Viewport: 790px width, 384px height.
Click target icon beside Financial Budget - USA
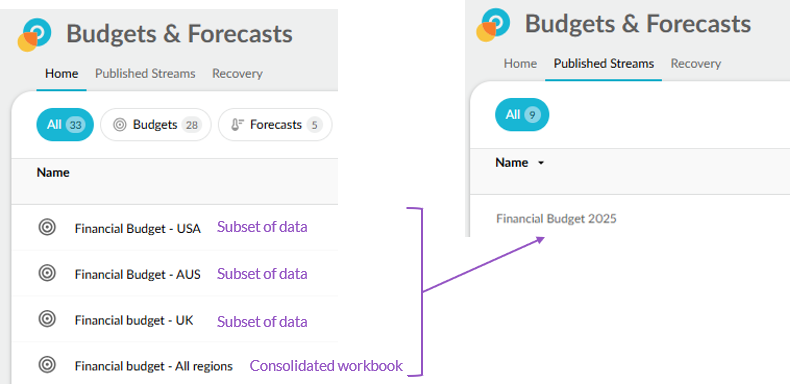47,227
